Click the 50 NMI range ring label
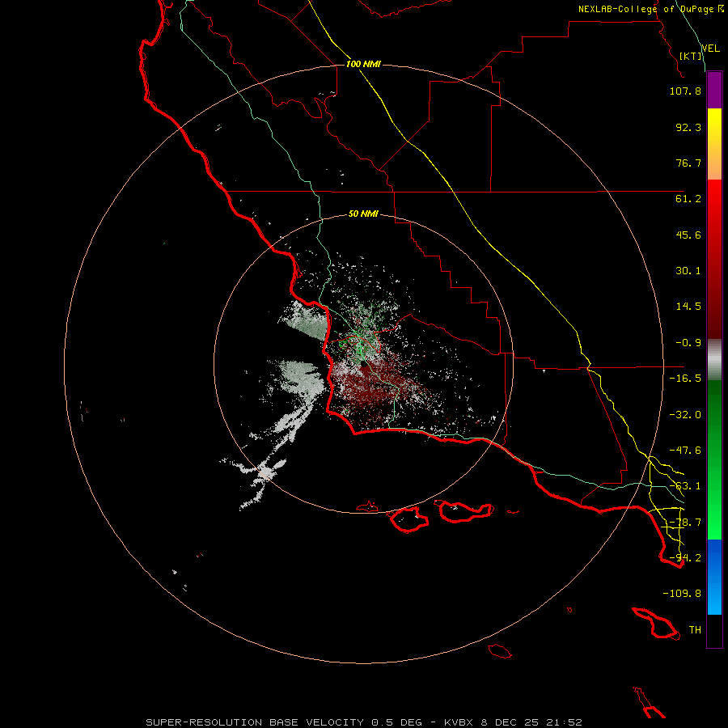 (363, 214)
